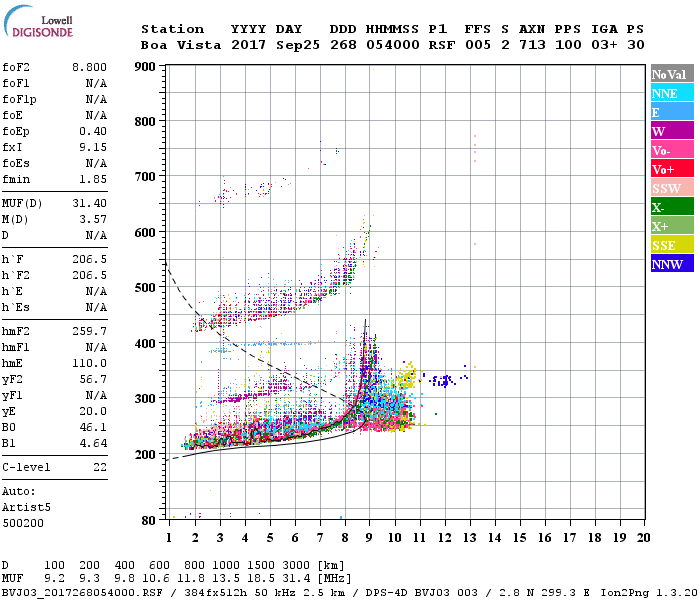This screenshot has height=600, width=700.
Task: Click the 713 AXN header value
Action: (x=532, y=45)
